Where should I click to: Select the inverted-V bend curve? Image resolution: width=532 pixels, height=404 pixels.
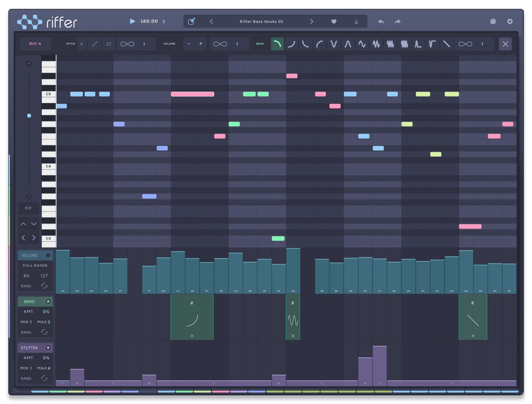348,44
